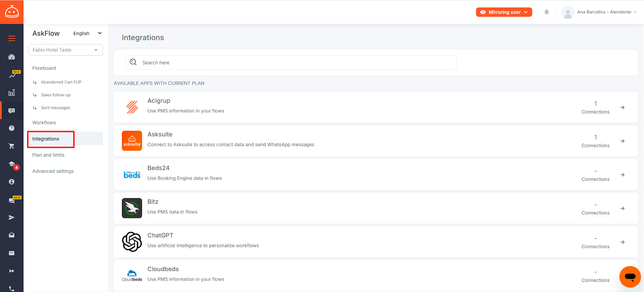Click the AskFlow heading text
The width and height of the screenshot is (644, 292).
click(46, 33)
